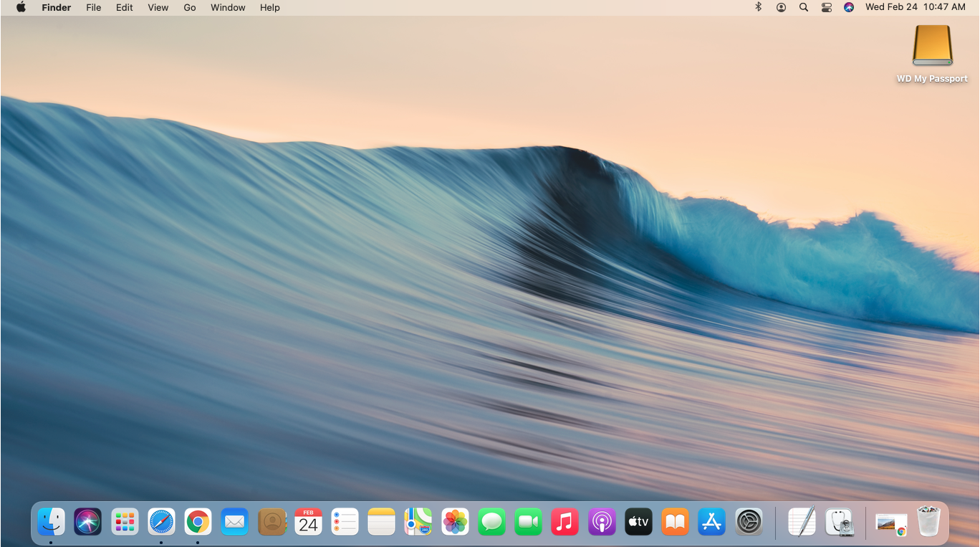Open Photos from the Dock
980x547 pixels.
click(455, 521)
